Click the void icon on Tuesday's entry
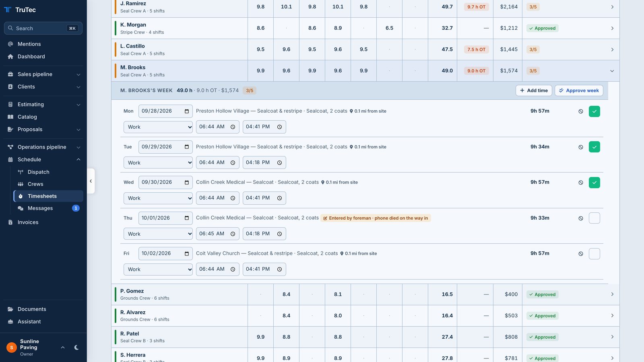Image resolution: width=644 pixels, height=362 pixels. pyautogui.click(x=581, y=147)
